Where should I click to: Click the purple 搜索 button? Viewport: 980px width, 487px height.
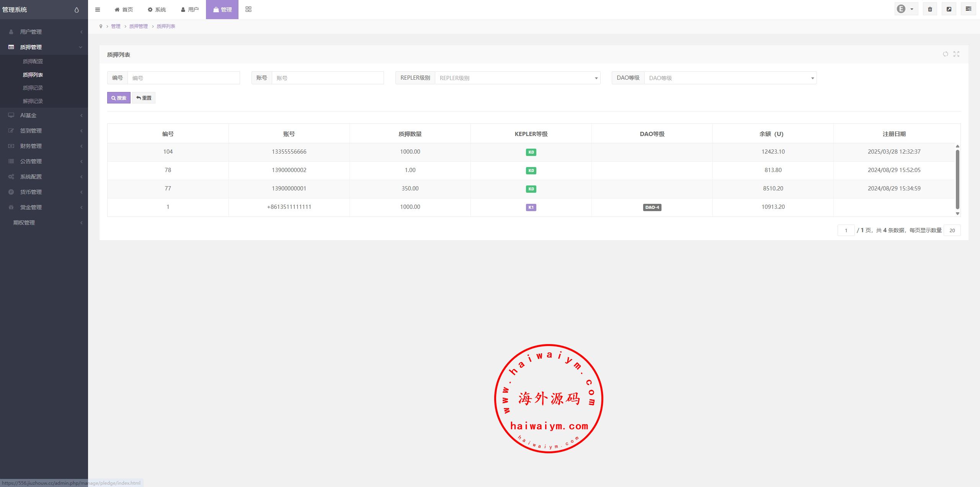pyautogui.click(x=119, y=98)
